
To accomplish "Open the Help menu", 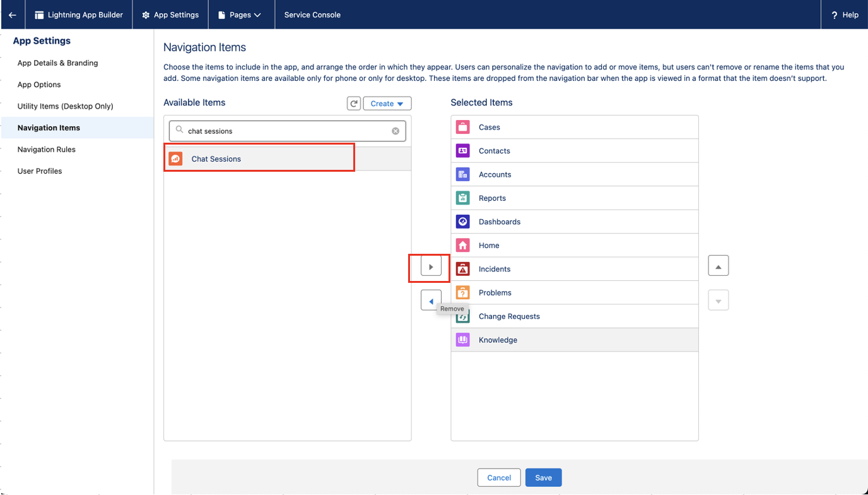I will [845, 15].
